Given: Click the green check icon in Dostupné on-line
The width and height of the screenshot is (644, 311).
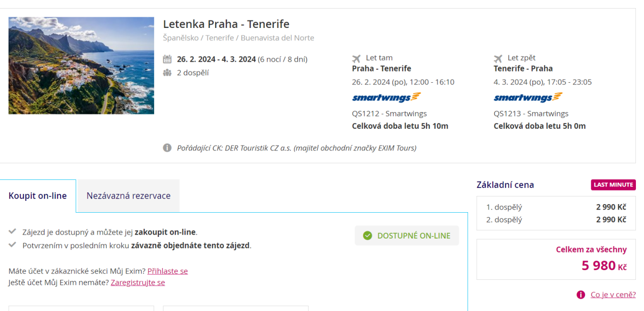Looking at the screenshot, I should [368, 235].
